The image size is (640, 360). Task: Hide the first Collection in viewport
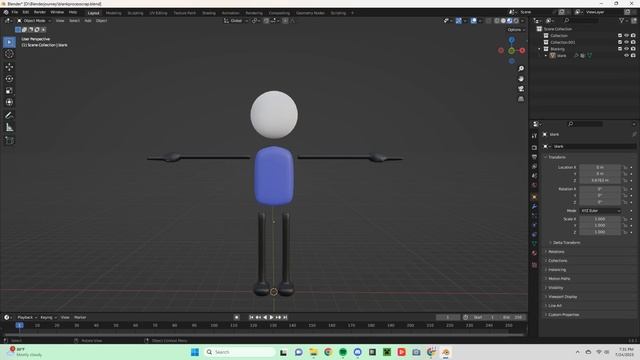pos(627,36)
